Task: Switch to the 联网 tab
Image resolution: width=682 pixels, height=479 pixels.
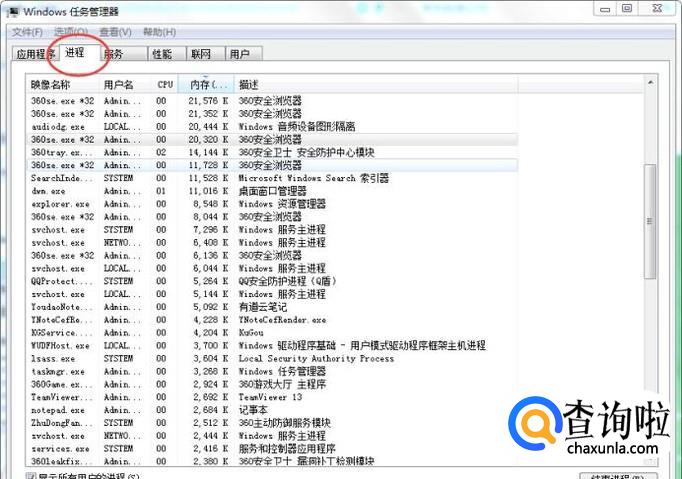Action: pos(201,54)
